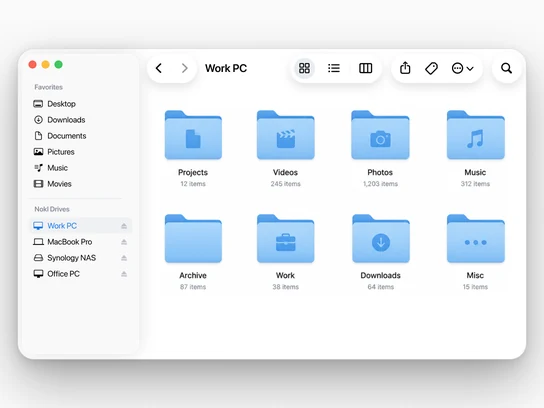Select the Music folder icon in grid
This screenshot has height=408, width=544.
click(475, 135)
